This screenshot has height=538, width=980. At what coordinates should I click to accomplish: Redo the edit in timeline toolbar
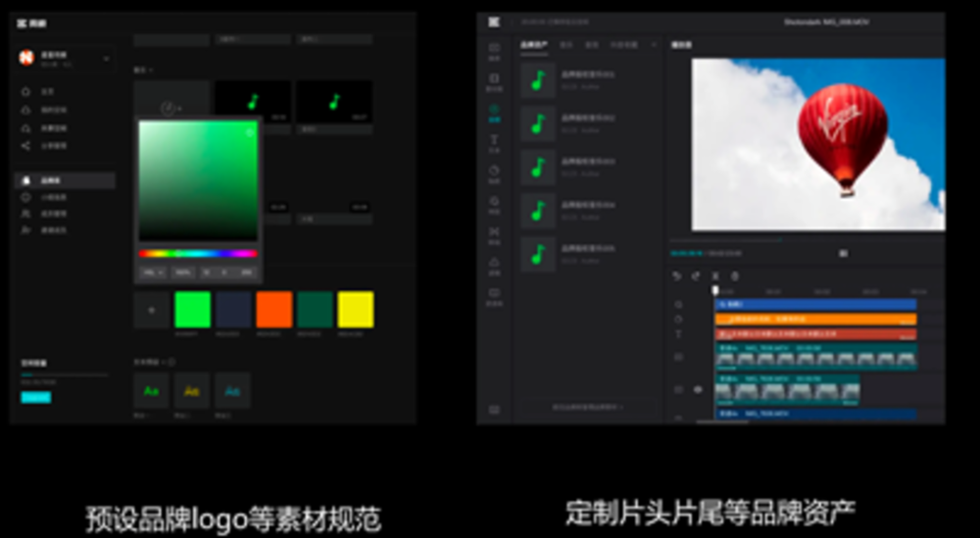[x=696, y=276]
